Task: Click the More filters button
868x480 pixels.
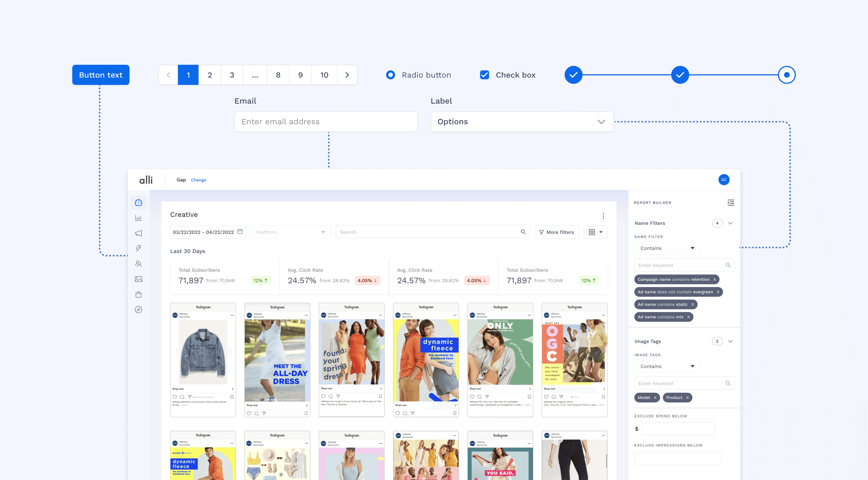Action: click(x=557, y=232)
